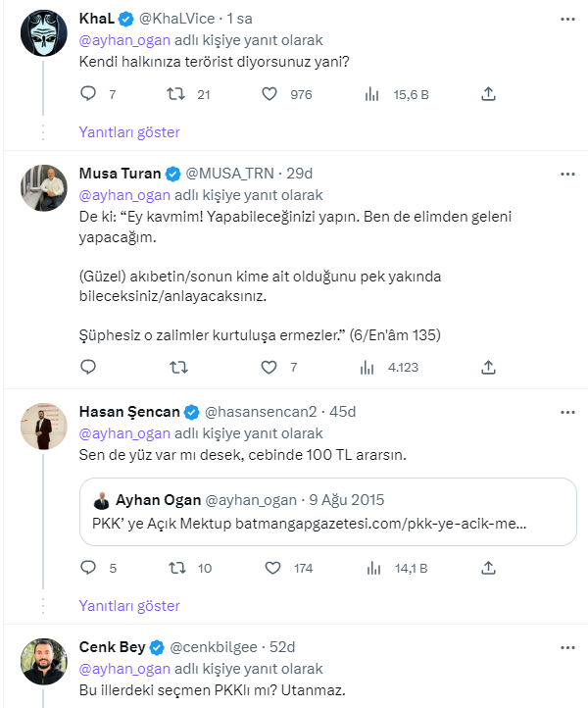588x708 pixels.
Task: Retweet Hasan Şencan's tweet
Action: 177,568
